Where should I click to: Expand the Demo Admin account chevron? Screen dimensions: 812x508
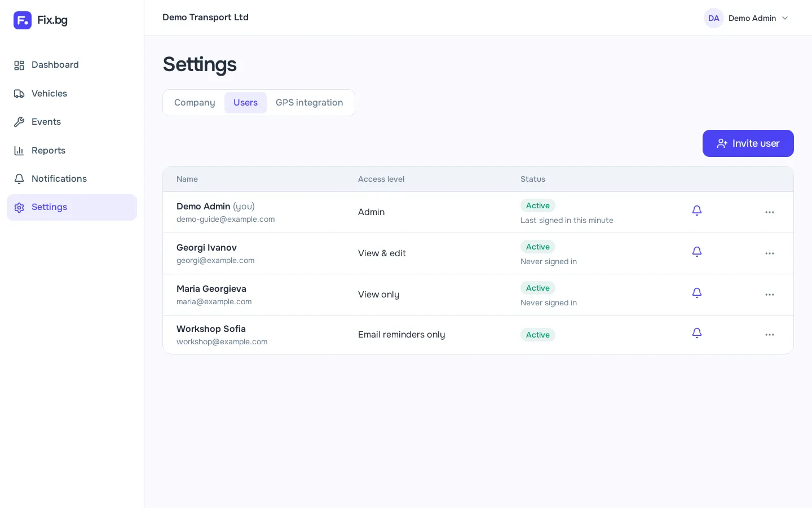[x=785, y=18]
